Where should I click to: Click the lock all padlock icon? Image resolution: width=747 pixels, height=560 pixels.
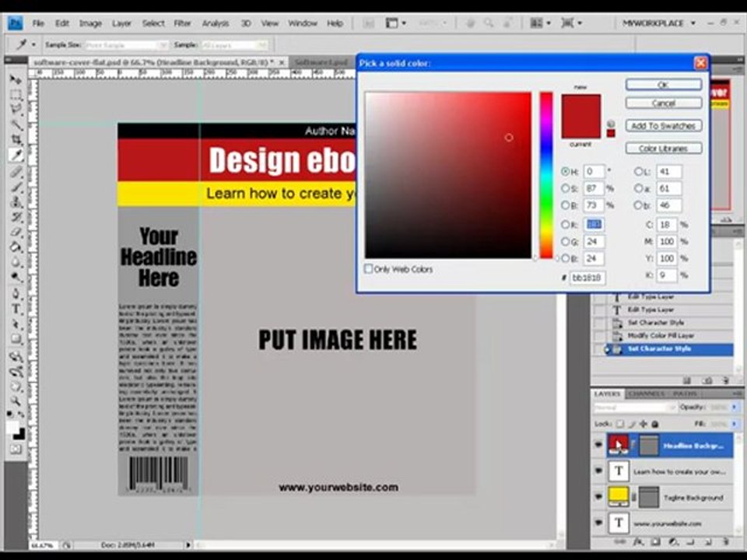655,424
